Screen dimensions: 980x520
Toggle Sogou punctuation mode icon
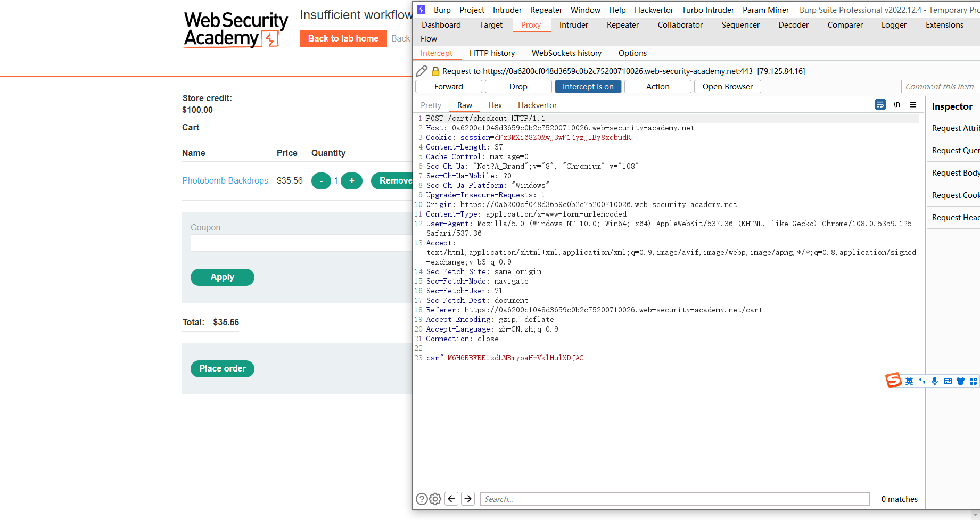922,381
